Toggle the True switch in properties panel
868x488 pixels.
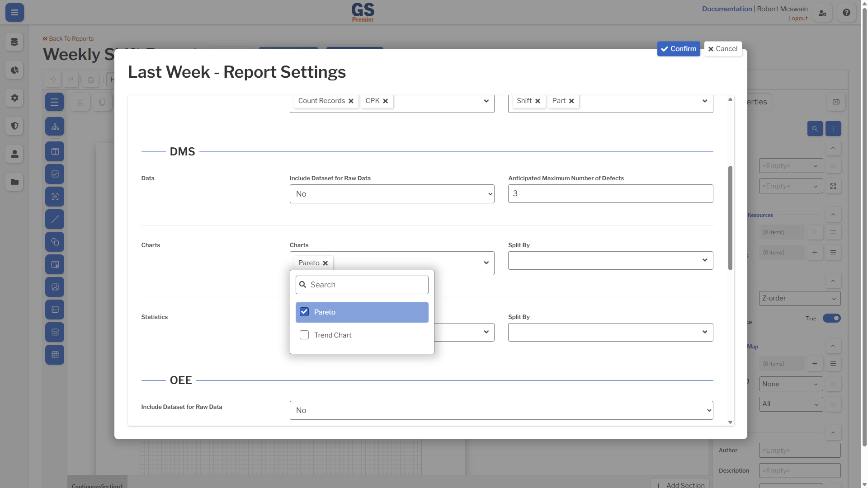831,319
